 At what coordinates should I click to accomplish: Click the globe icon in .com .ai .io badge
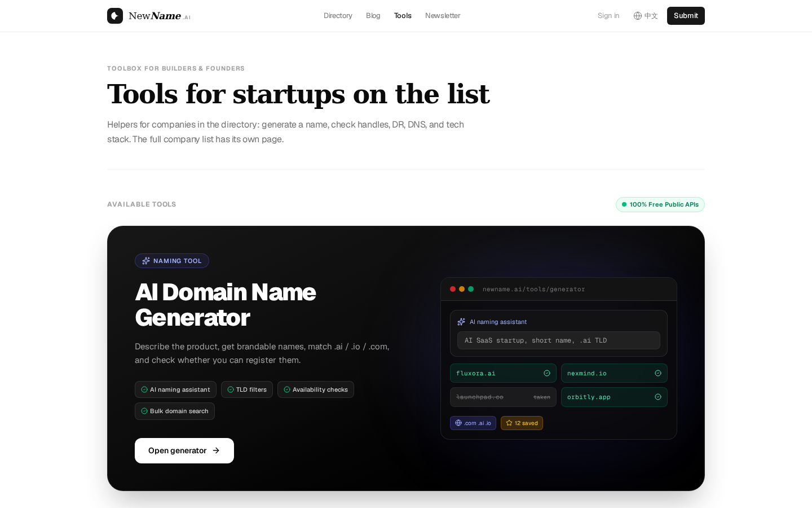[x=458, y=423]
